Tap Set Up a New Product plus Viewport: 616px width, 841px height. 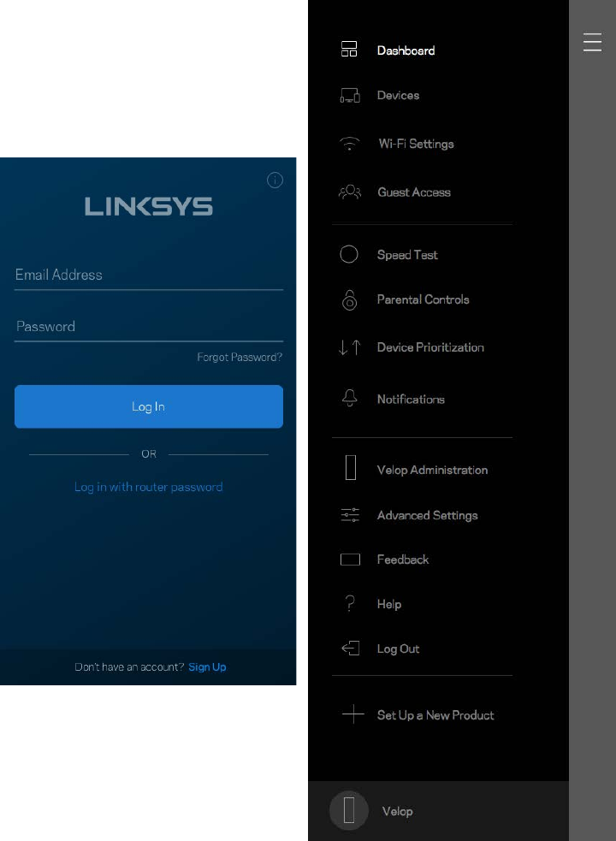click(x=353, y=714)
